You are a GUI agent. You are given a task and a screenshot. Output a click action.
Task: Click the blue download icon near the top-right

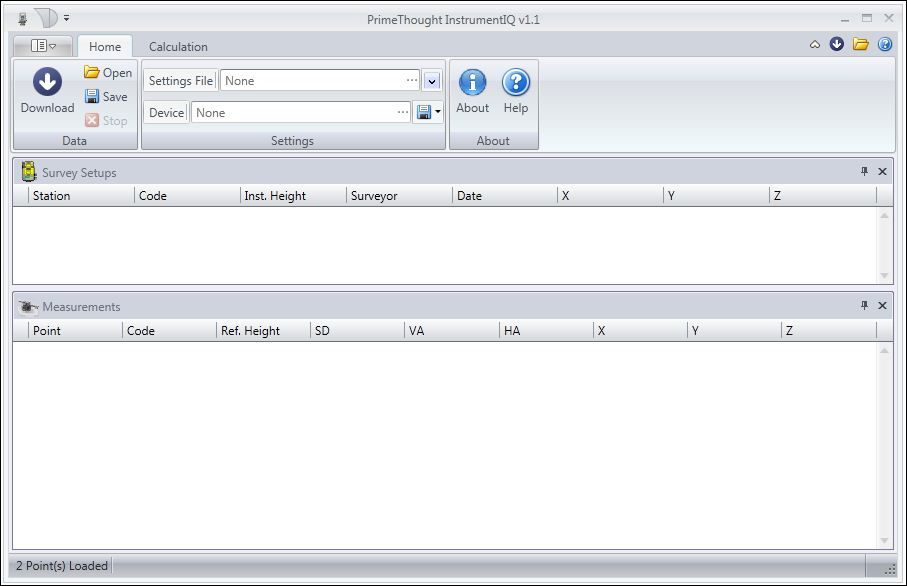click(838, 44)
